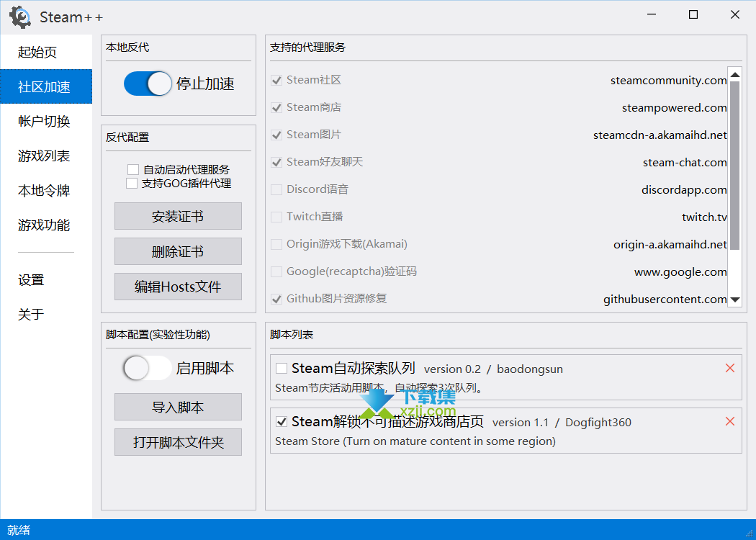
Task: Click the twitch.tv domain text
Action: pyautogui.click(x=704, y=217)
